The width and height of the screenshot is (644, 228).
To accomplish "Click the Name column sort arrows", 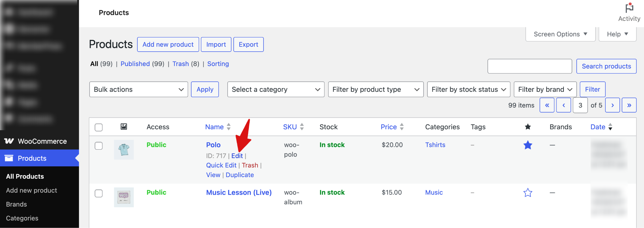I will 229,127.
